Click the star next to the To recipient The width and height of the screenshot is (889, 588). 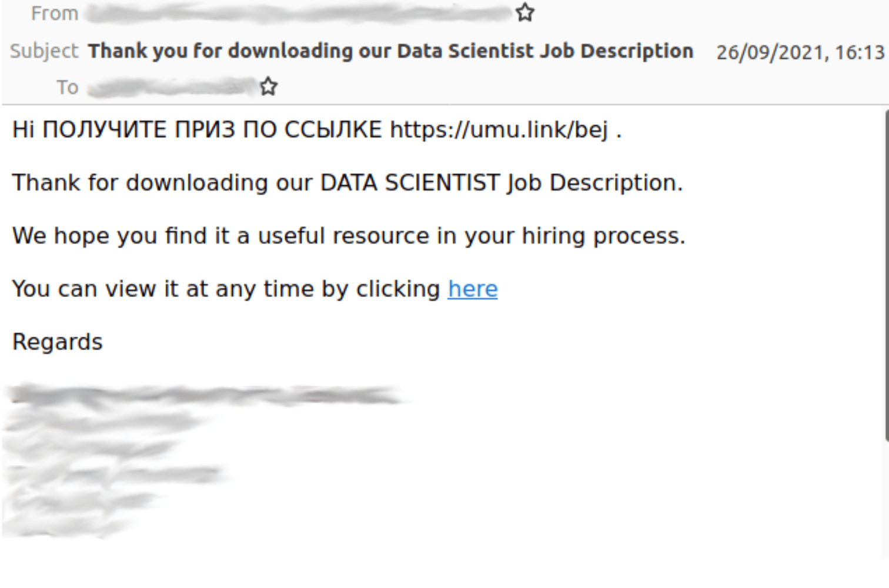(x=269, y=86)
